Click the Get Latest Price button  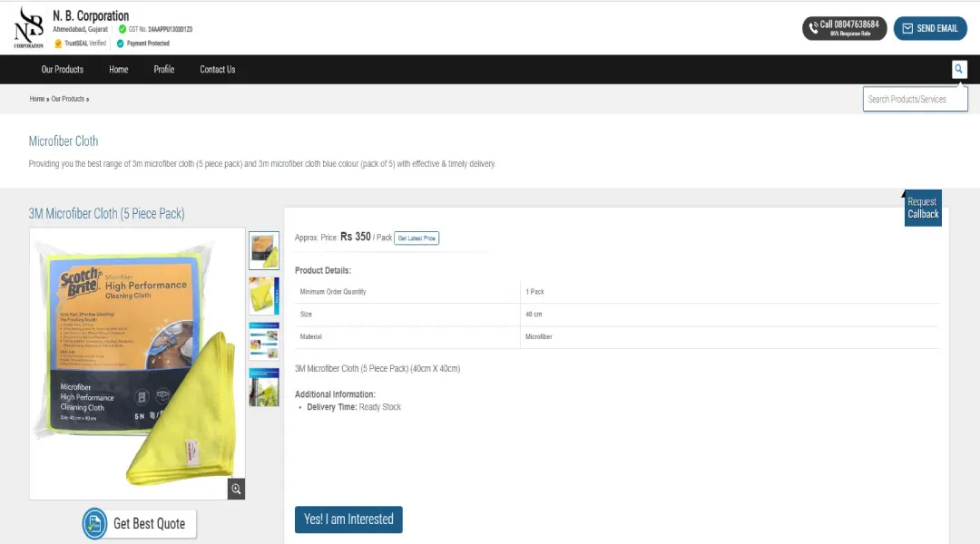(416, 238)
